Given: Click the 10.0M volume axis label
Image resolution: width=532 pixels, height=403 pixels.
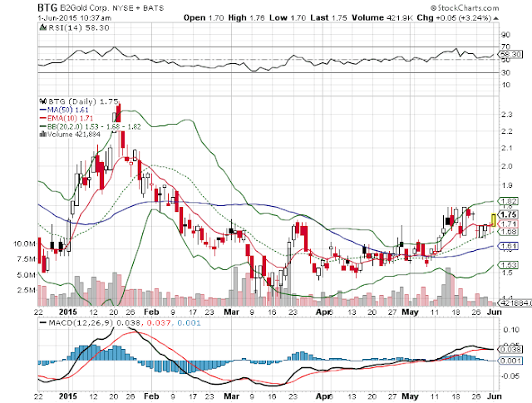Looking at the screenshot, I should pos(24,243).
